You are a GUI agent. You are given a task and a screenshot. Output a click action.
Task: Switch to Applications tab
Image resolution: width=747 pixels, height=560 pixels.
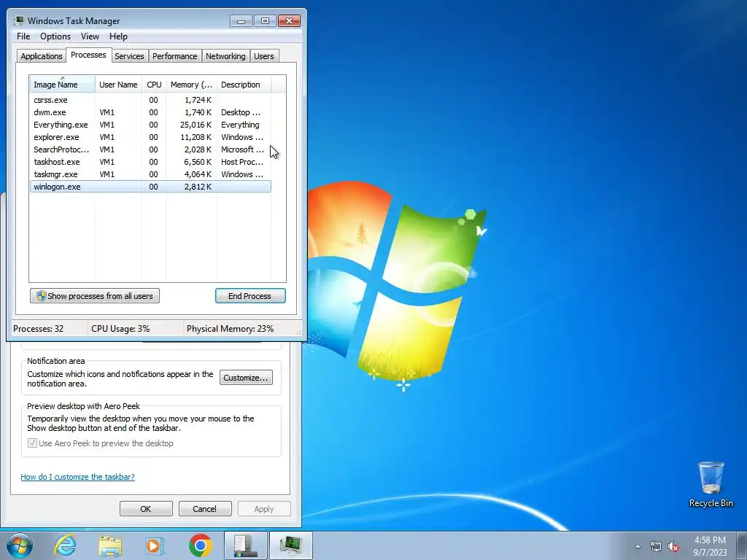(41, 56)
